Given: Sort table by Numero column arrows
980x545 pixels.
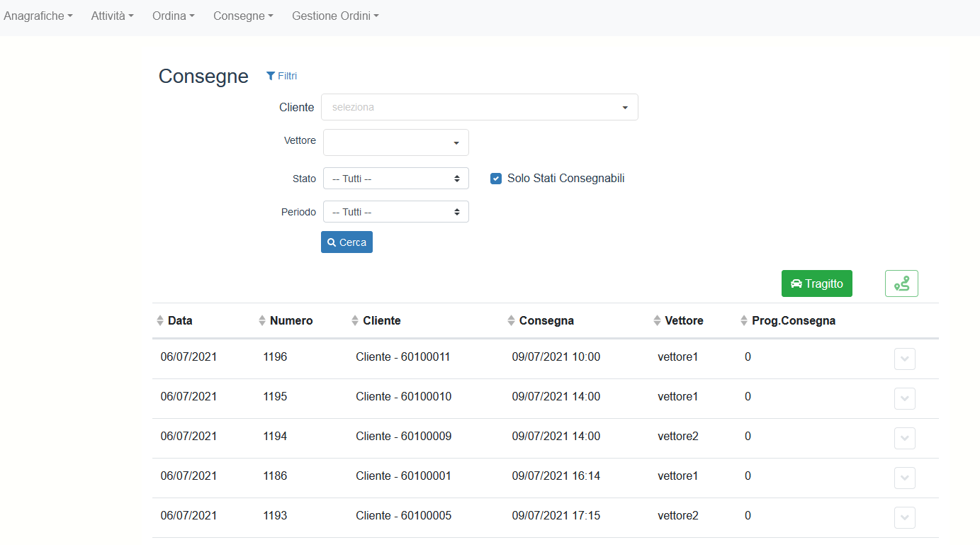Looking at the screenshot, I should tap(262, 321).
